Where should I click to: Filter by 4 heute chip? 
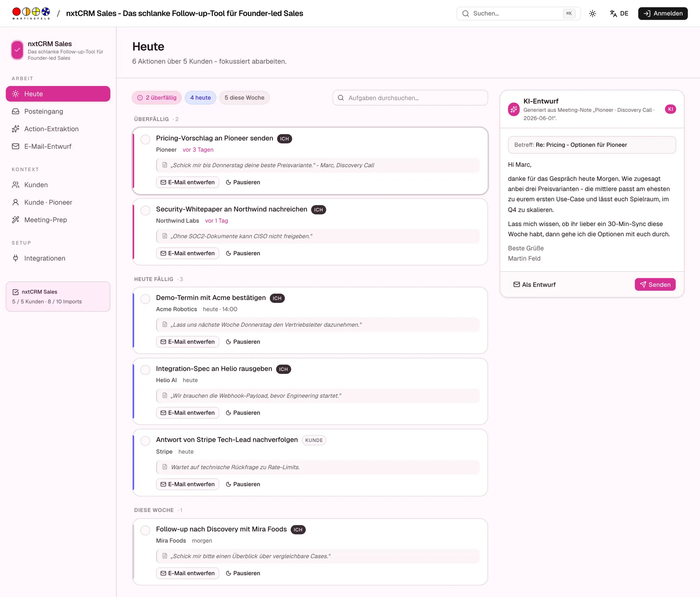pos(201,98)
